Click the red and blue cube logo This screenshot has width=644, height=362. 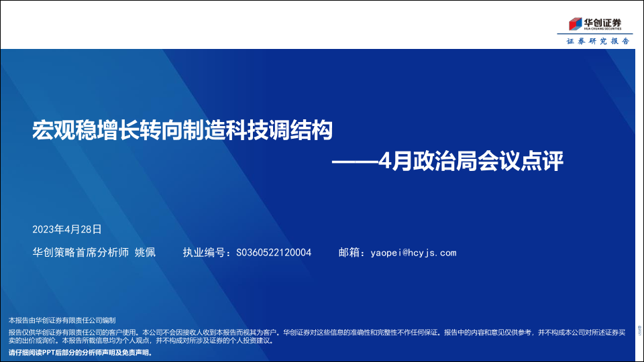click(x=576, y=24)
